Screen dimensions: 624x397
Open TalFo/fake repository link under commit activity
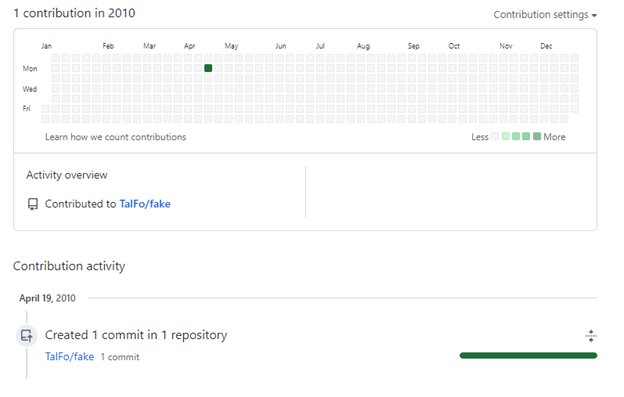pos(70,356)
